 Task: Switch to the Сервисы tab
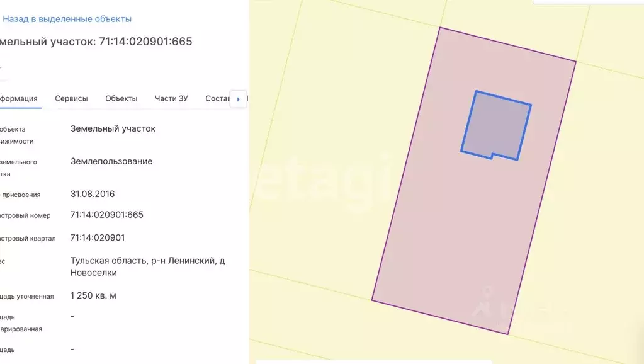coord(71,98)
